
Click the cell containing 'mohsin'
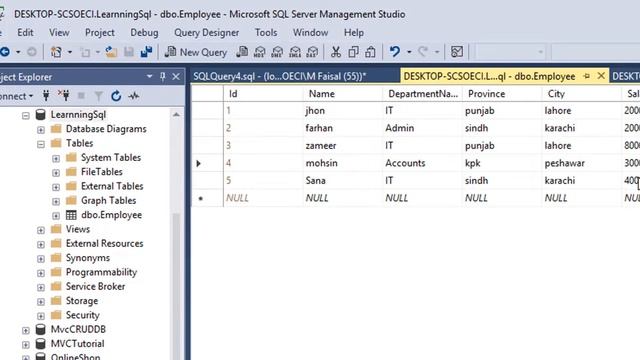[344, 163]
